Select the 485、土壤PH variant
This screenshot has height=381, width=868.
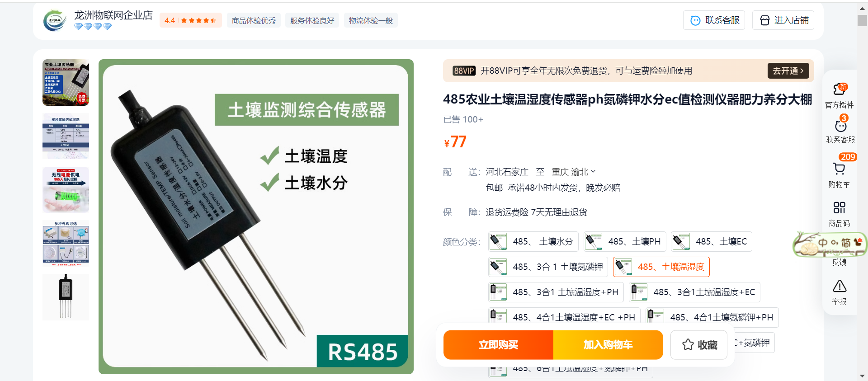point(625,242)
